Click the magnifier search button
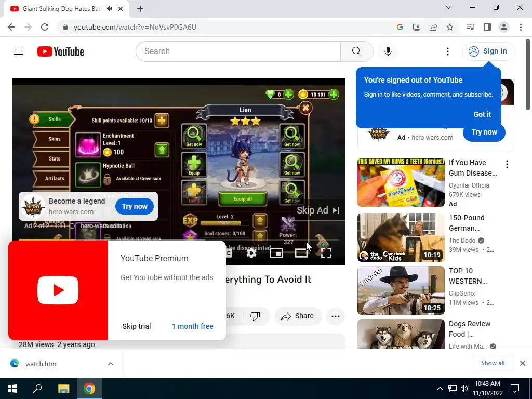The image size is (532, 399). pos(356,51)
